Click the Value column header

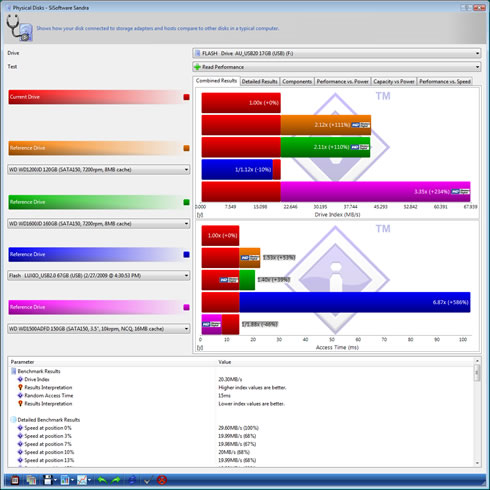click(x=345, y=362)
